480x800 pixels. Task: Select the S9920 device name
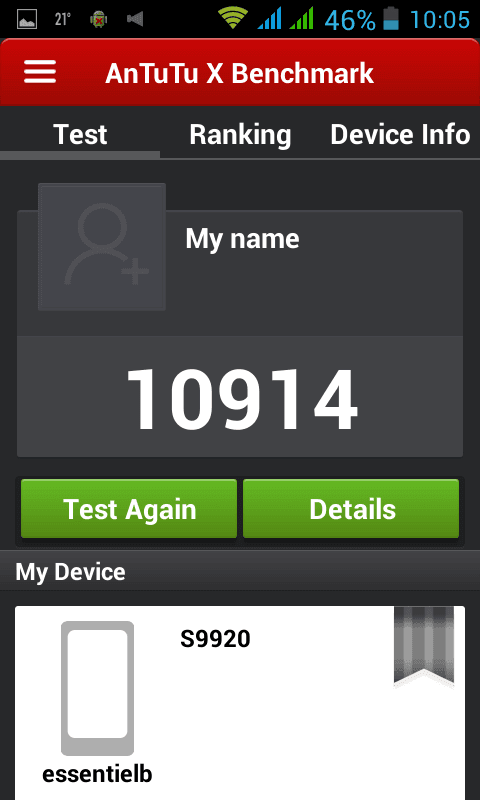point(215,638)
